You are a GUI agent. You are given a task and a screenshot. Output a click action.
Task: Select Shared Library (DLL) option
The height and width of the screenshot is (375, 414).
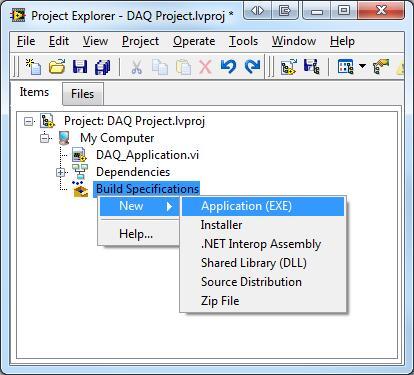tap(263, 263)
